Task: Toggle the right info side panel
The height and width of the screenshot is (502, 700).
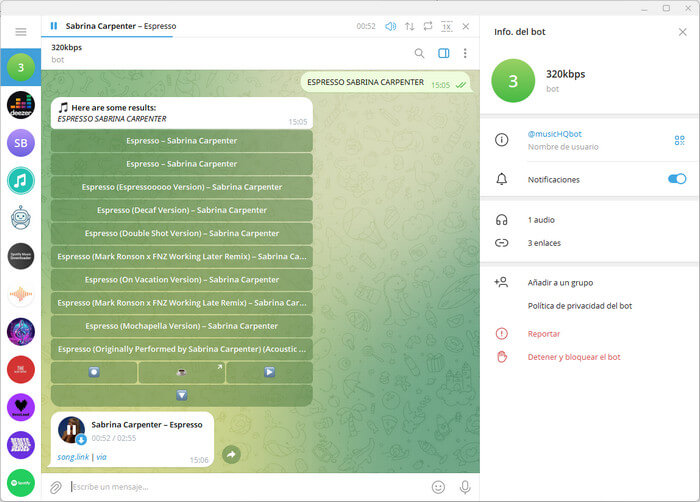Action: [444, 53]
